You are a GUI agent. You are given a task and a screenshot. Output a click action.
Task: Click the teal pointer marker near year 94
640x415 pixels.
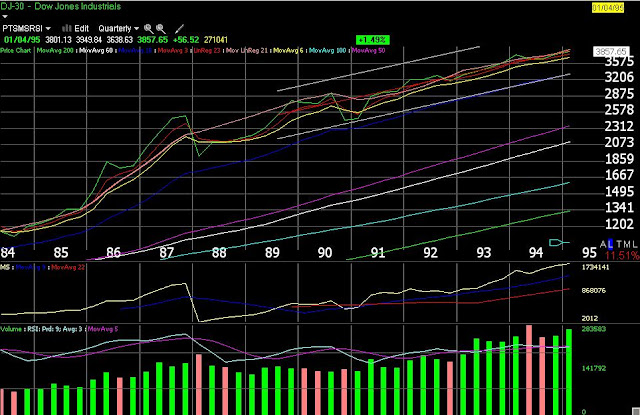point(558,243)
